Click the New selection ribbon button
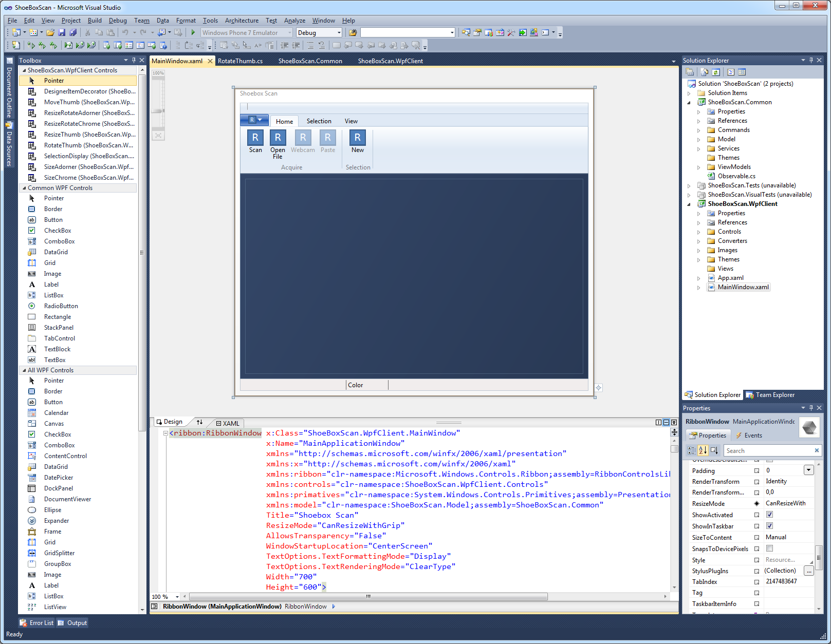 pos(358,141)
